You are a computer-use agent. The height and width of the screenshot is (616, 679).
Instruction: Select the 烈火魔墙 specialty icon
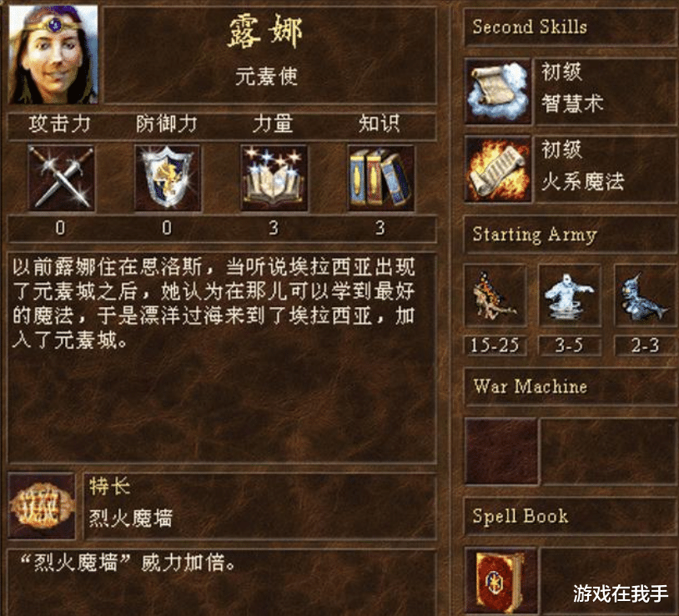[42, 506]
